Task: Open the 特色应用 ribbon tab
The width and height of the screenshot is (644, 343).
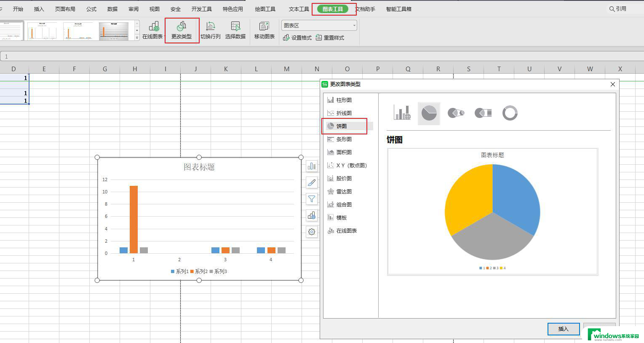Action: [233, 9]
